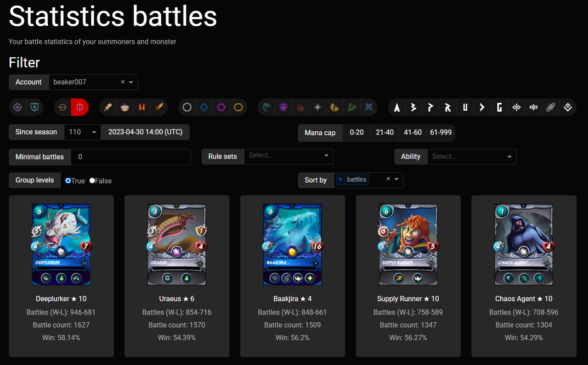This screenshot has height=365, width=588.
Task: Filter by Chaos Legion edition diamond-cluster icon
Action: (x=516, y=107)
